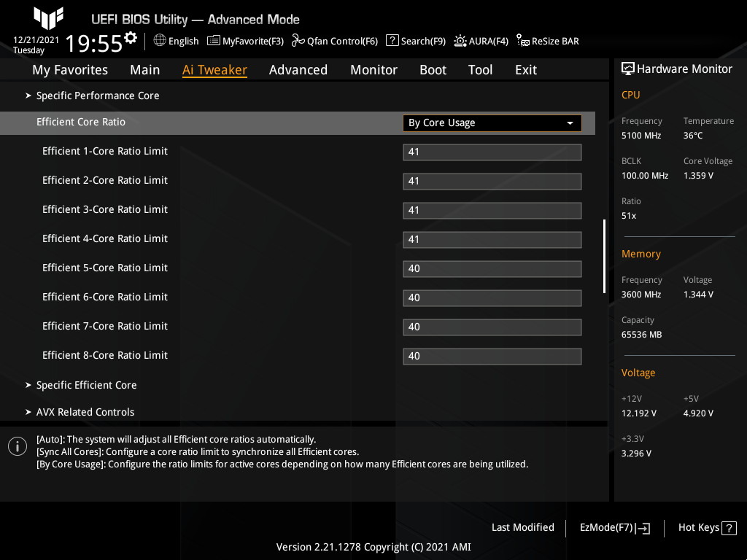The height and width of the screenshot is (560, 747).
Task: Open the Boot tab
Action: click(x=433, y=70)
